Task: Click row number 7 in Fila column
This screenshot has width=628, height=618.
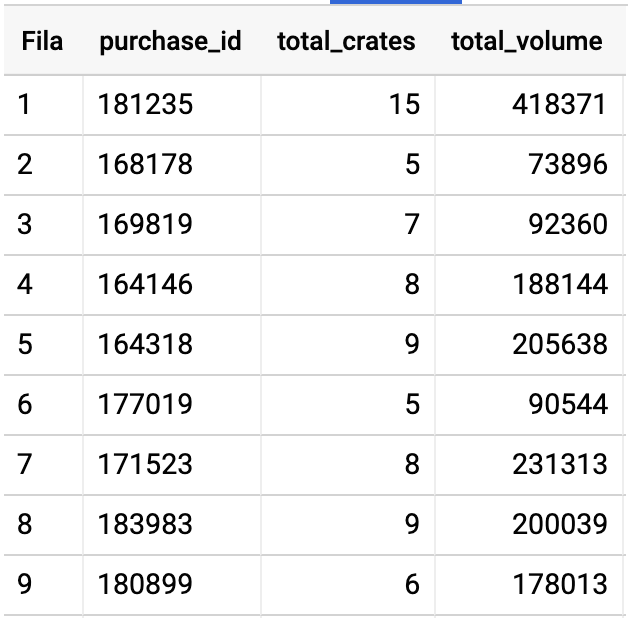Action: [x=24, y=464]
